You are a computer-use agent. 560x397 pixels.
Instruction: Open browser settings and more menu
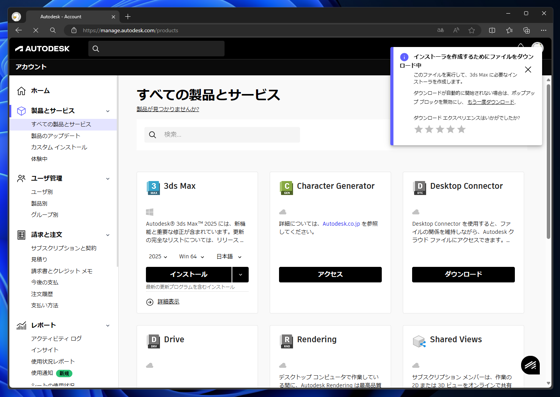pos(544,30)
